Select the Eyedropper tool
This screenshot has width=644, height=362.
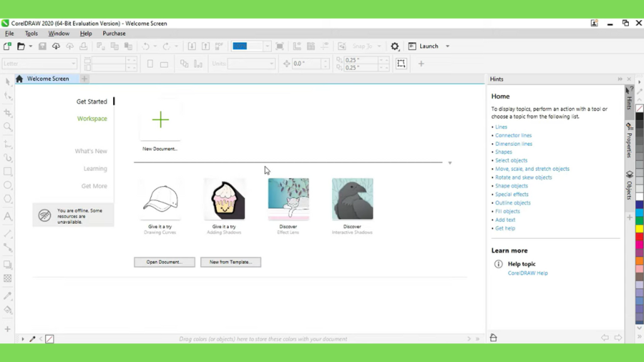(8, 295)
